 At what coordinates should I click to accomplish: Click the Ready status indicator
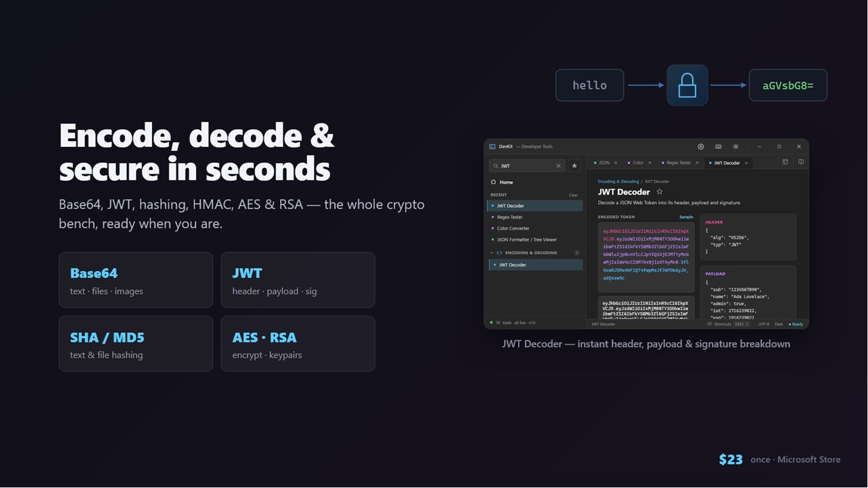795,324
